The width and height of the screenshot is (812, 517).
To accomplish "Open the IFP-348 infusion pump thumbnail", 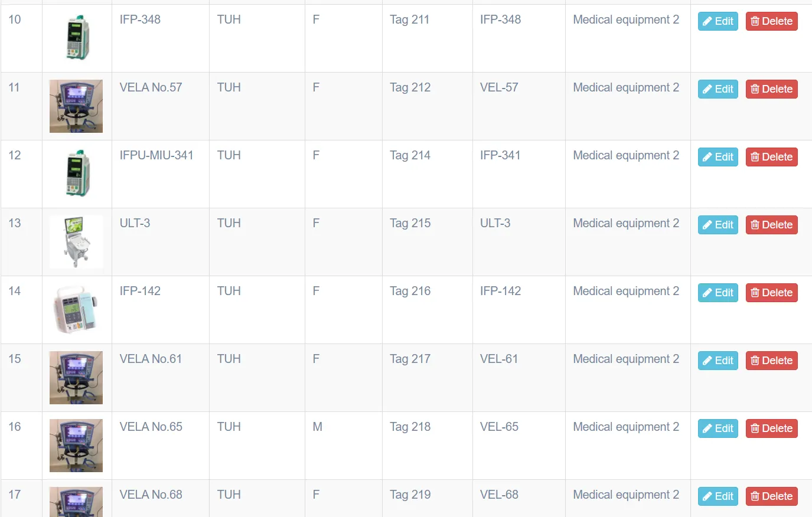I will click(x=77, y=38).
